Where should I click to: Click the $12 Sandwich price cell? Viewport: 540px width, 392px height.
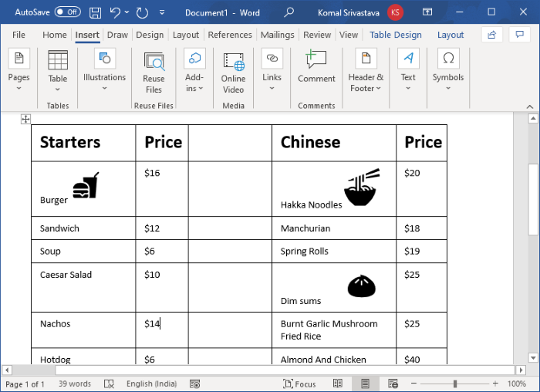[x=162, y=228]
